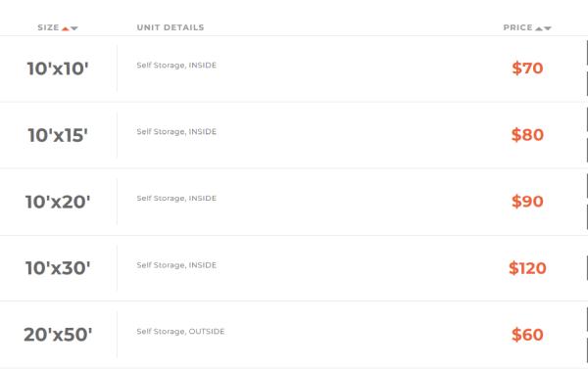This screenshot has width=588, height=369.
Task: Click the $90 price
Action: (527, 202)
